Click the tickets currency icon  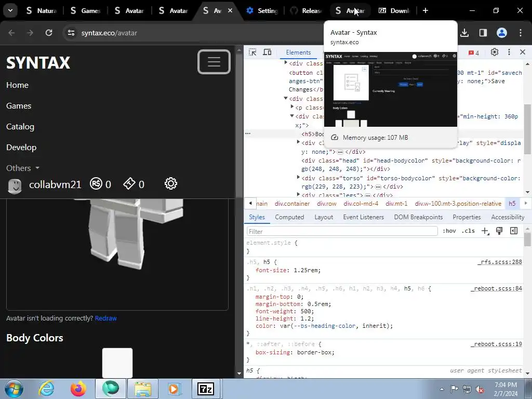point(129,183)
